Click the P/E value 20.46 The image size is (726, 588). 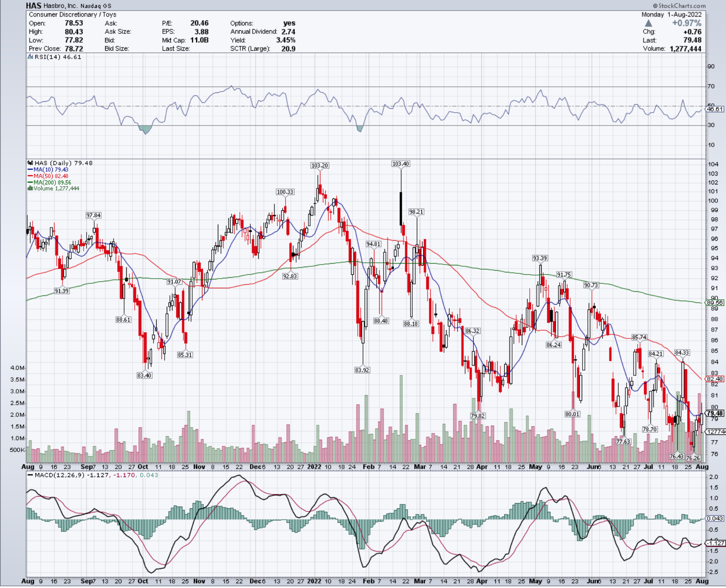coord(199,23)
